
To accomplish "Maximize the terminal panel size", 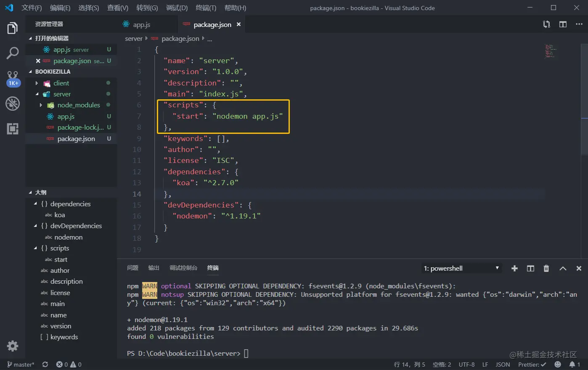I will coord(563,269).
